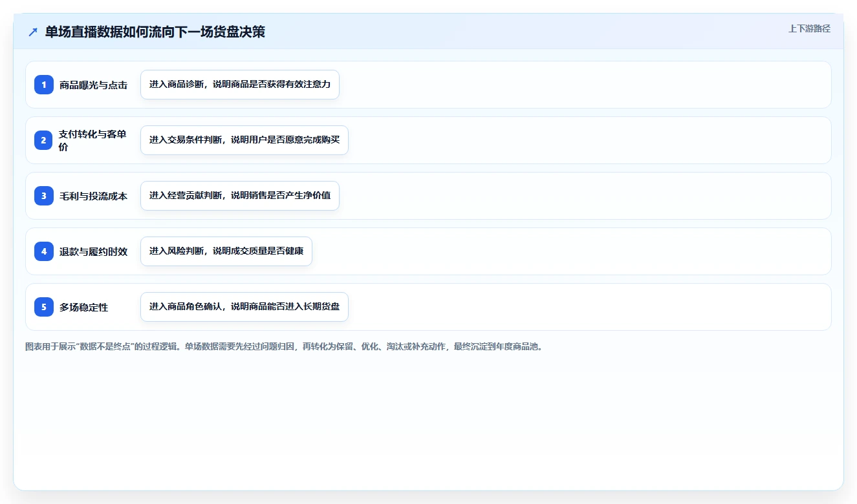857x504 pixels.
Task: Click the 毛利与投流成本 label
Action: point(93,196)
